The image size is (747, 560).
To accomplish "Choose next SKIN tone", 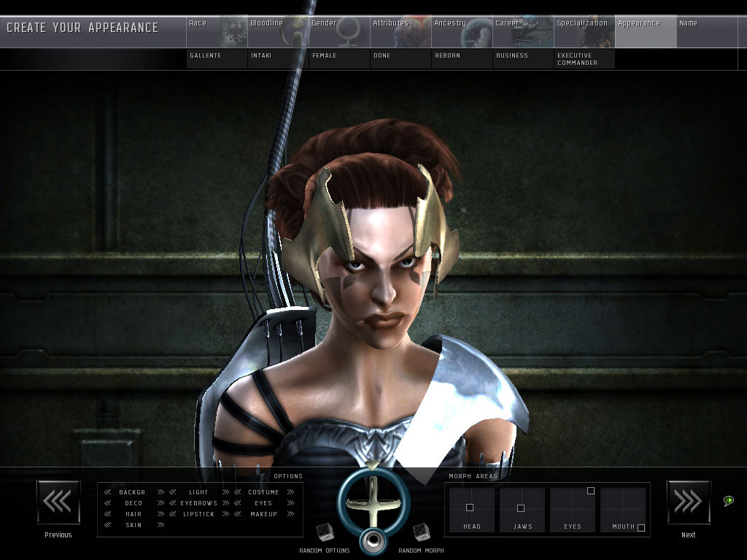I will tap(160, 525).
